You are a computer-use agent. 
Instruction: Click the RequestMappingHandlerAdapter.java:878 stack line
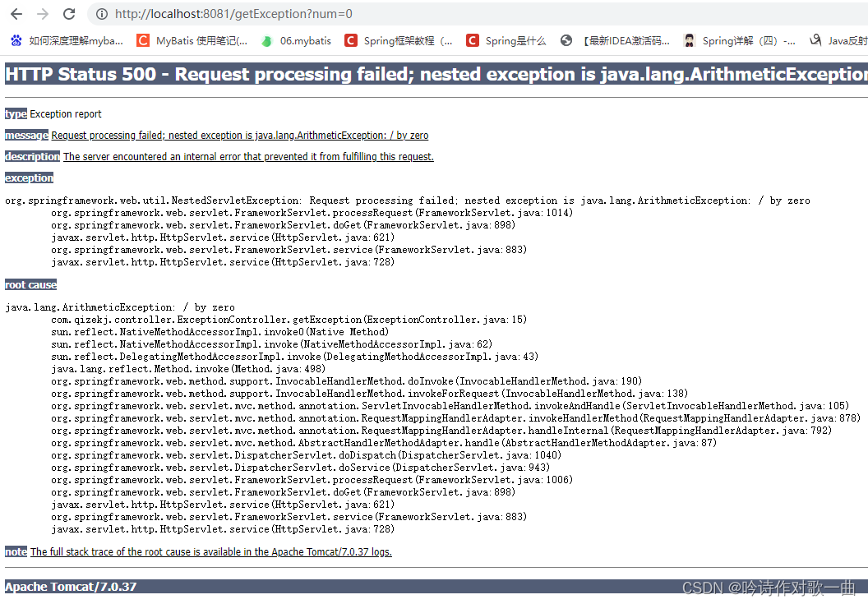point(456,418)
